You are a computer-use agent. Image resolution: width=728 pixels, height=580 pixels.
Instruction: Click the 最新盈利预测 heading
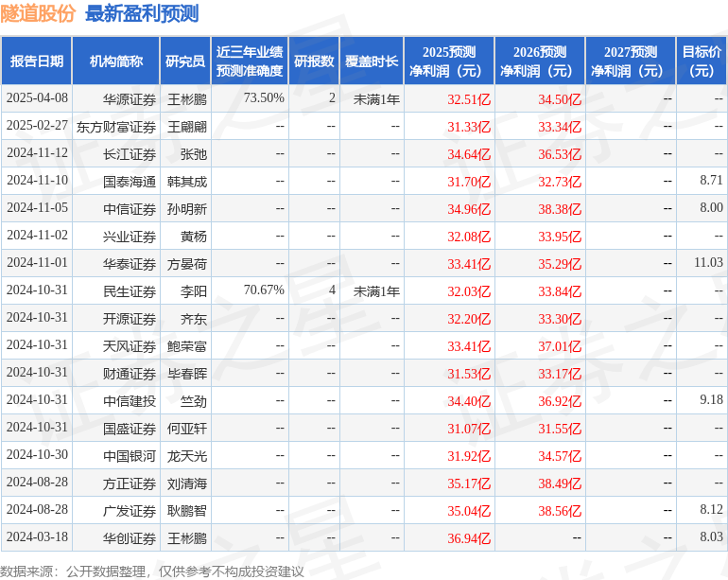click(142, 13)
